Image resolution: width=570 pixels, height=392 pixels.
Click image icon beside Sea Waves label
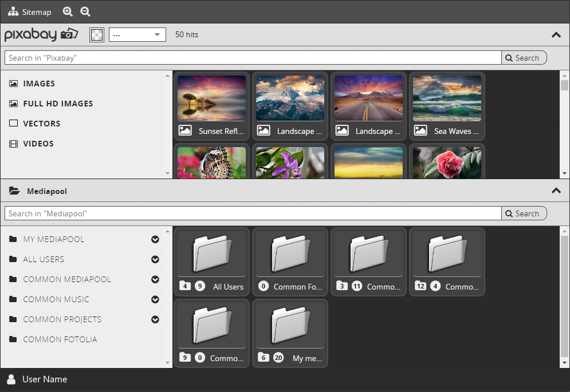(x=420, y=130)
